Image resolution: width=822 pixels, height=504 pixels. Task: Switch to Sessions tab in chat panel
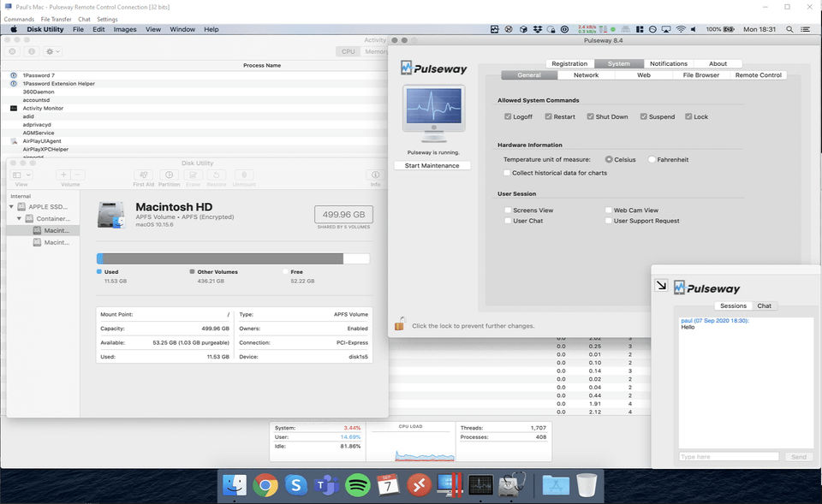pos(733,305)
